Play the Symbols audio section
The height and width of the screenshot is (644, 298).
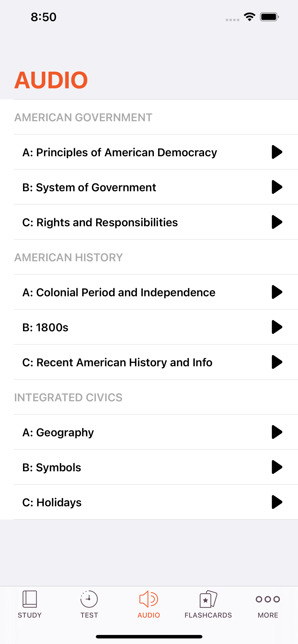pos(277,467)
